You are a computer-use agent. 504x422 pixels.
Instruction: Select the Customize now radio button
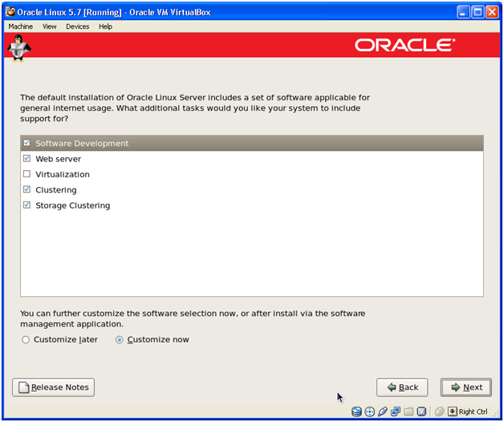(x=120, y=339)
